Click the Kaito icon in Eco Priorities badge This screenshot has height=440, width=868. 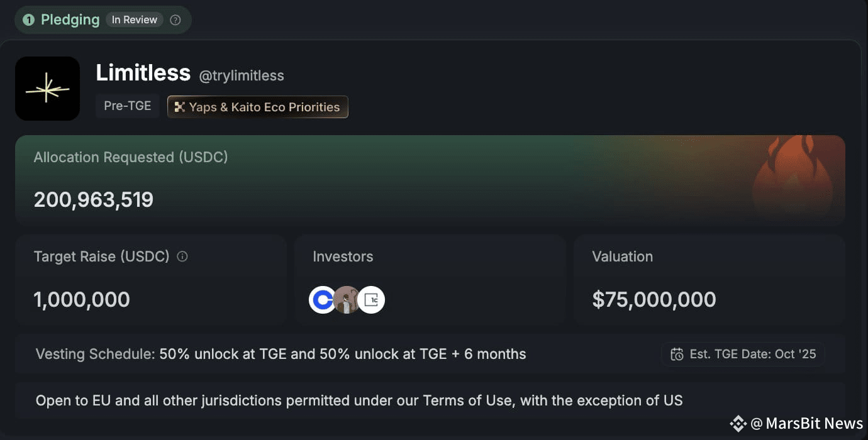coord(179,107)
